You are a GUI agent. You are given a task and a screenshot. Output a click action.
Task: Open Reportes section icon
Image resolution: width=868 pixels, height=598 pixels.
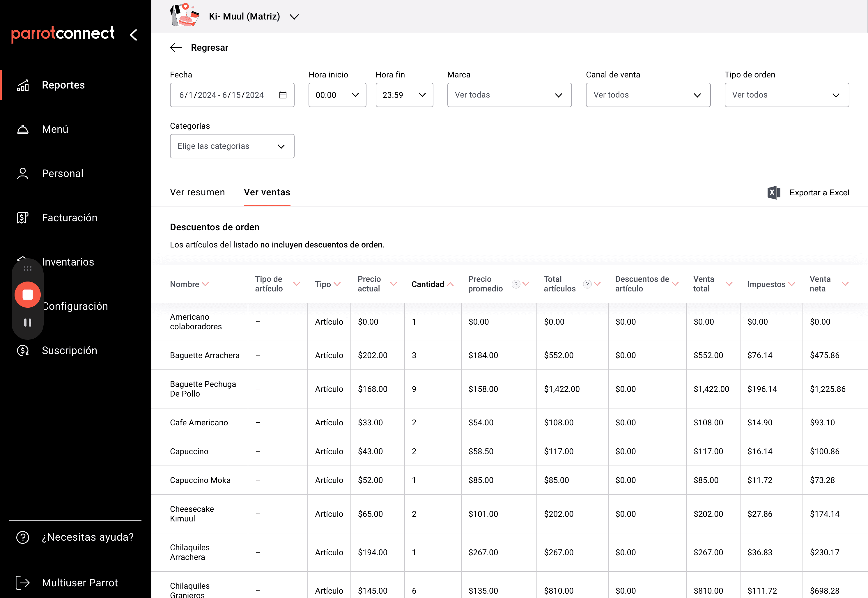click(x=23, y=85)
